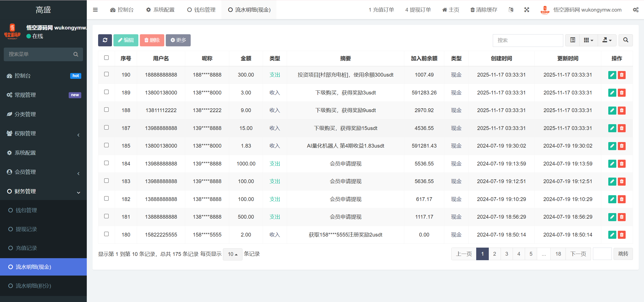Open the page size 10 dropdown

(x=232, y=254)
